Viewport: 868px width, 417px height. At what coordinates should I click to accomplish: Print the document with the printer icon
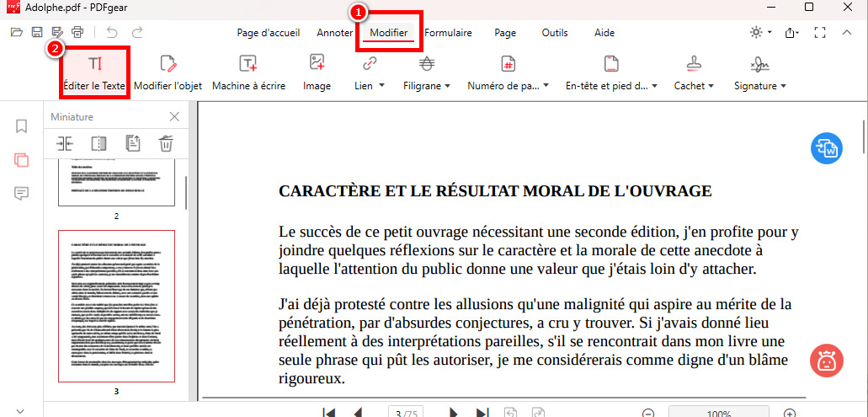[77, 33]
